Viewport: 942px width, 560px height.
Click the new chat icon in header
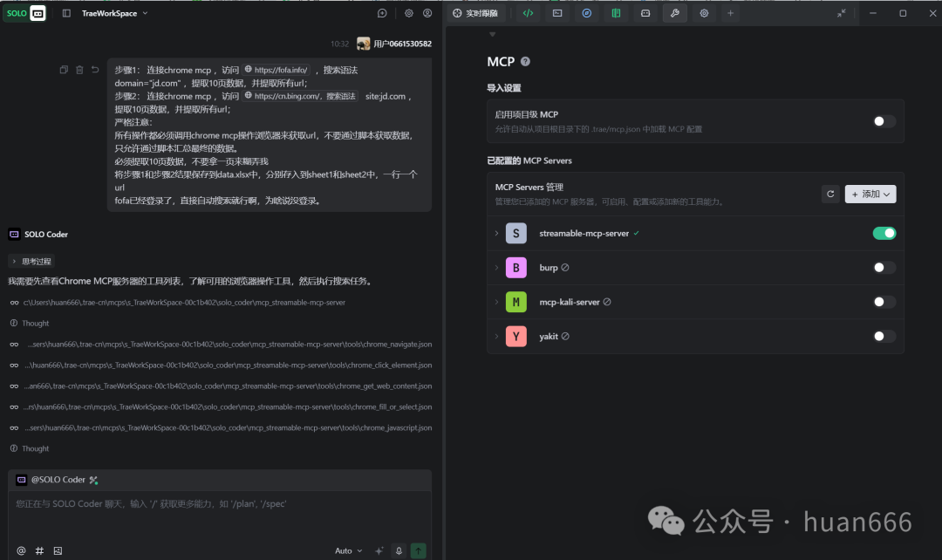pyautogui.click(x=382, y=13)
